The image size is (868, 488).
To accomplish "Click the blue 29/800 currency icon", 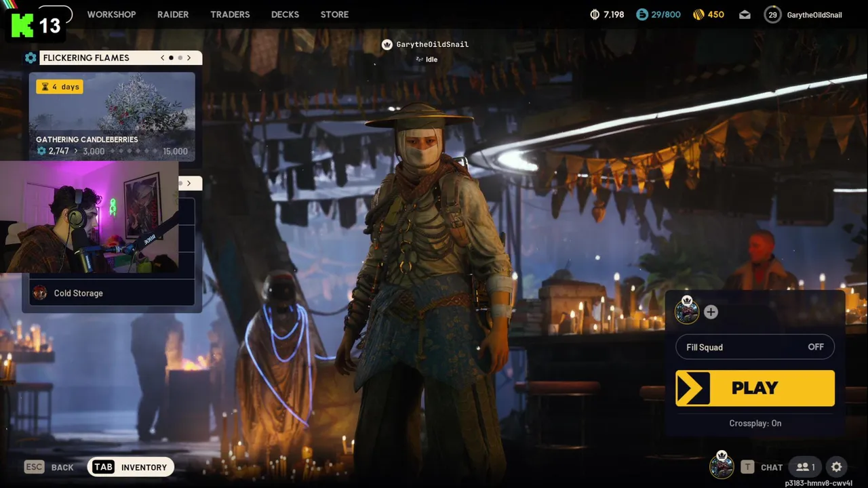I will point(642,14).
